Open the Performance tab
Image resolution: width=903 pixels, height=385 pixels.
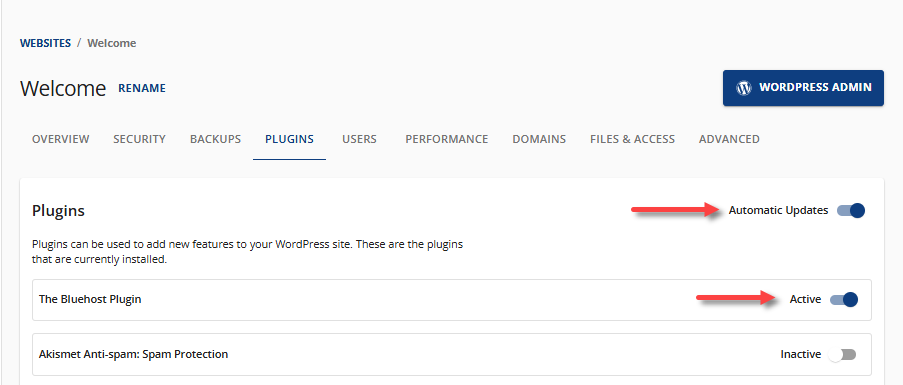[x=447, y=139]
